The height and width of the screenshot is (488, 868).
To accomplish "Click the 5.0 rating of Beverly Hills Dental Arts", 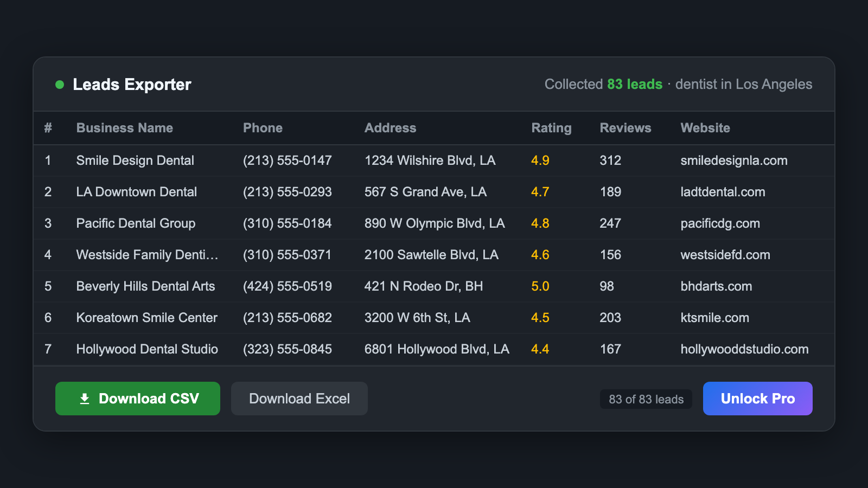I will pyautogui.click(x=540, y=286).
